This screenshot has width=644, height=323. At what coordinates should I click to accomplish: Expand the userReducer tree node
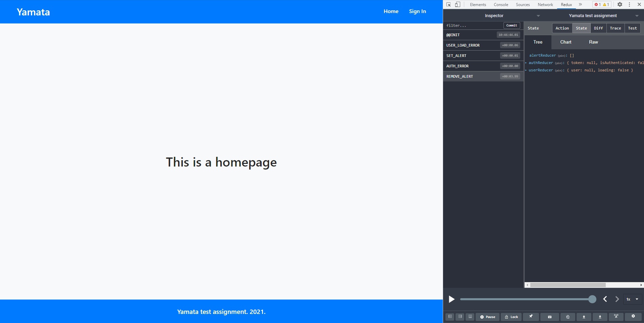coord(526,70)
